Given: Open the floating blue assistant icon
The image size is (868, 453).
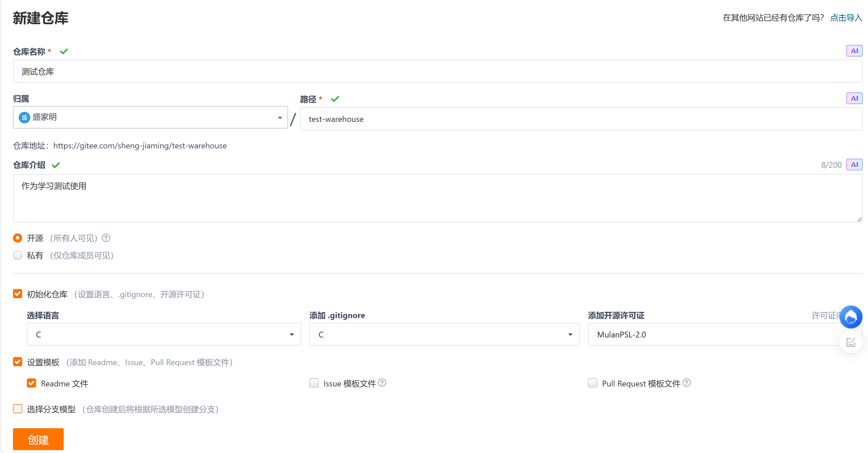Looking at the screenshot, I should (850, 317).
